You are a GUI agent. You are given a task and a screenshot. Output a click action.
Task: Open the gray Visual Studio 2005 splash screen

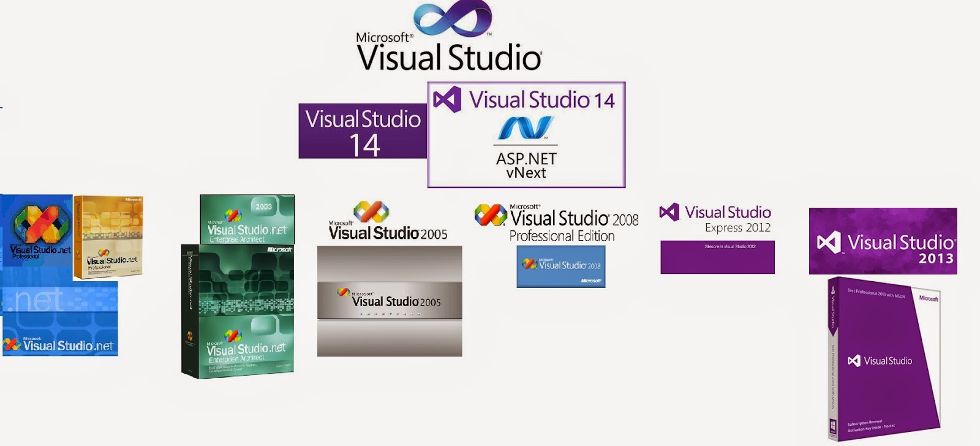pyautogui.click(x=390, y=301)
